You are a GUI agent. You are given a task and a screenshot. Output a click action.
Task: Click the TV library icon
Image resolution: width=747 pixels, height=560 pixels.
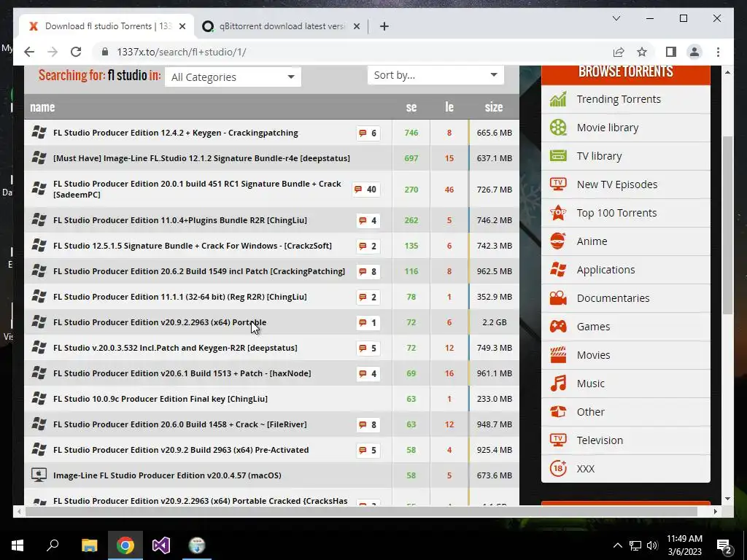(558, 156)
